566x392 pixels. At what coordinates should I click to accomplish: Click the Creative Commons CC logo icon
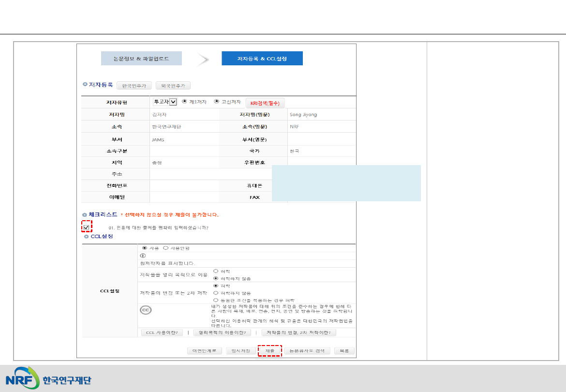click(x=146, y=310)
